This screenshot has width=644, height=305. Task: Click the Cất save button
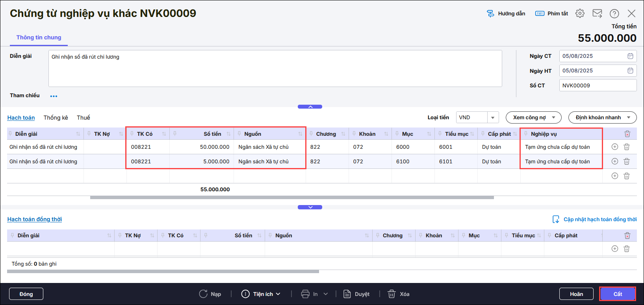pyautogui.click(x=617, y=294)
